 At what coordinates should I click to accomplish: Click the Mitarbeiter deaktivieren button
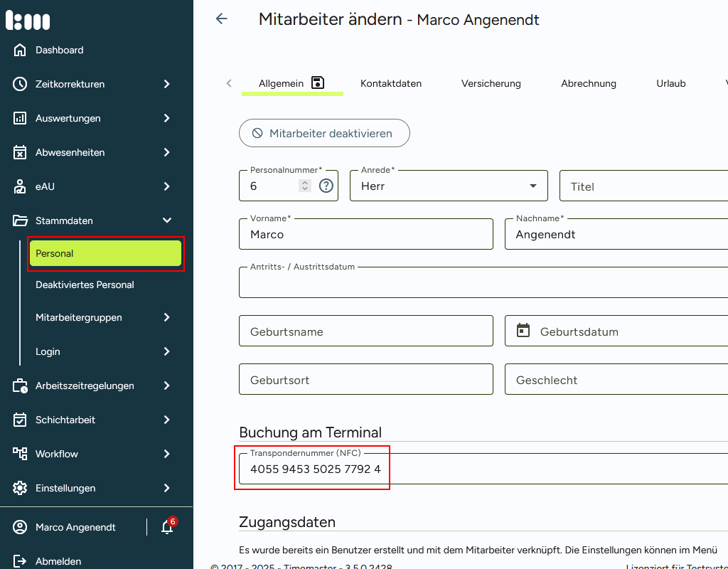coord(323,133)
